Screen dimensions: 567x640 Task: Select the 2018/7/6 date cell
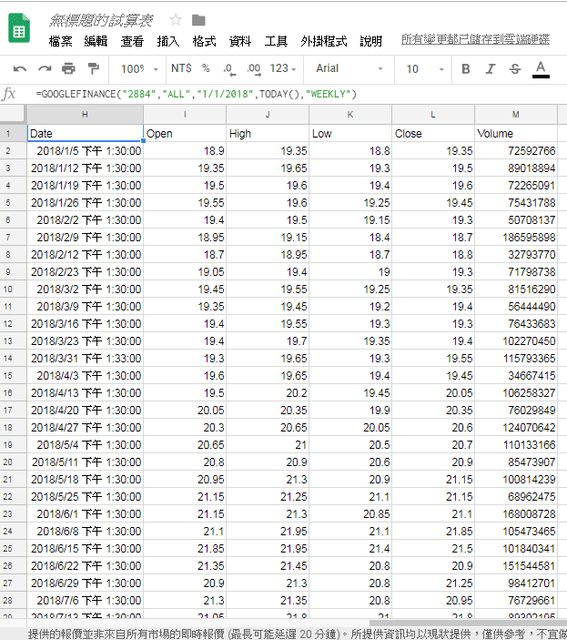pyautogui.click(x=85, y=600)
